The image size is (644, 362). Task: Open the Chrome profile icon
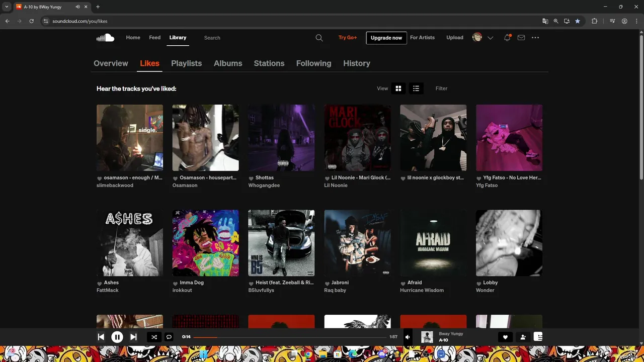pos(624,21)
